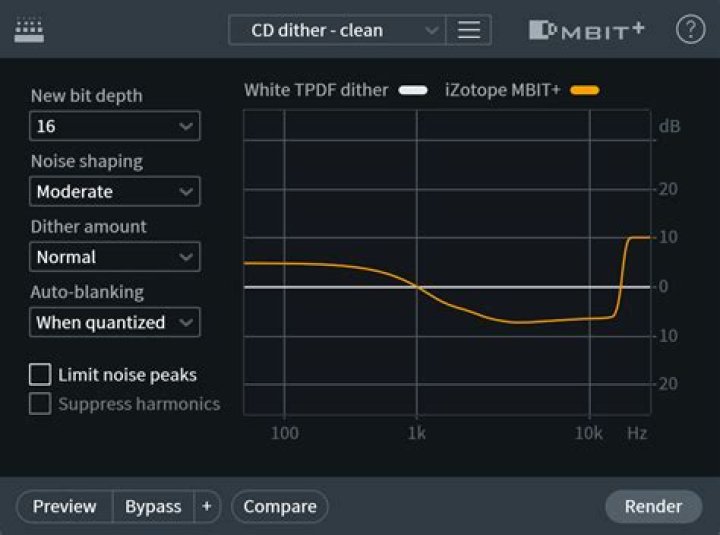Click the Preview button

coord(65,507)
